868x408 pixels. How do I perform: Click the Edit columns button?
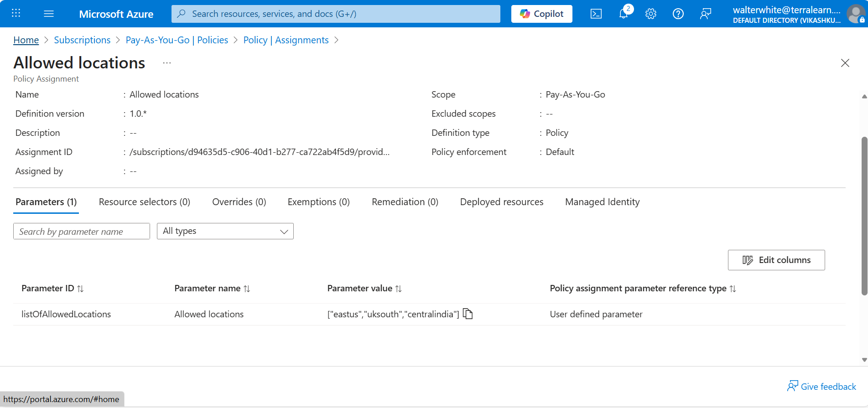[776, 260]
